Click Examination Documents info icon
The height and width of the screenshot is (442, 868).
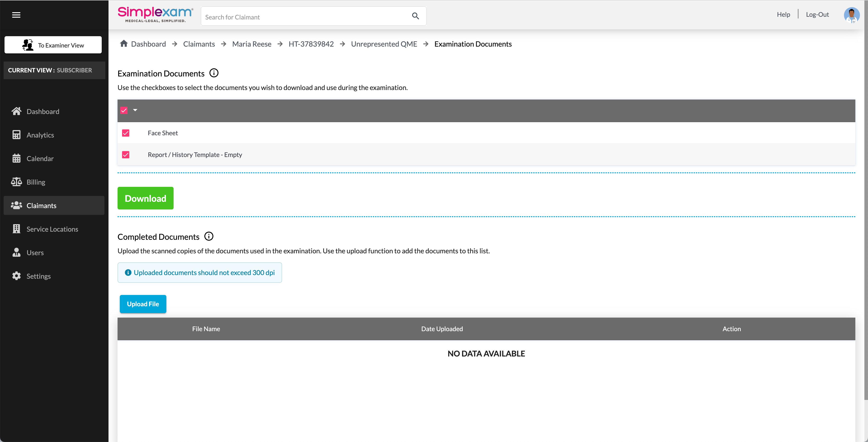click(x=214, y=73)
